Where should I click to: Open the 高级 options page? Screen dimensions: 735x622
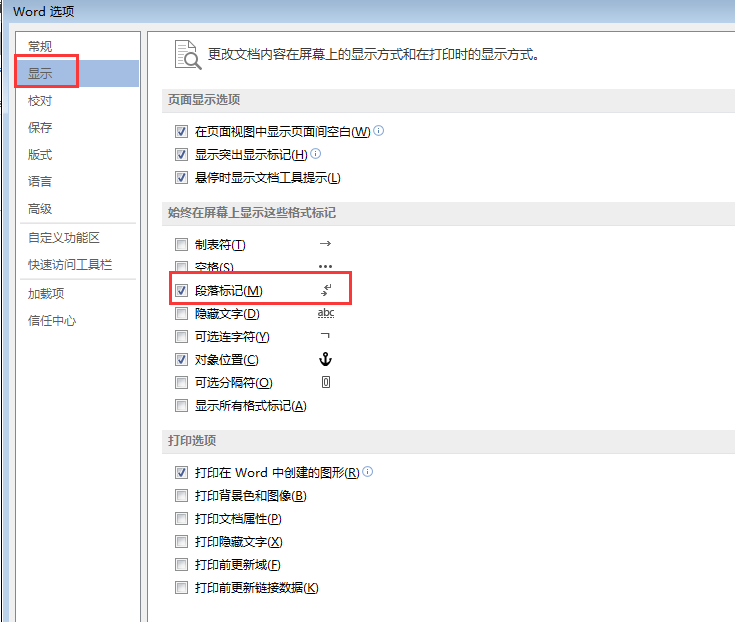40,209
